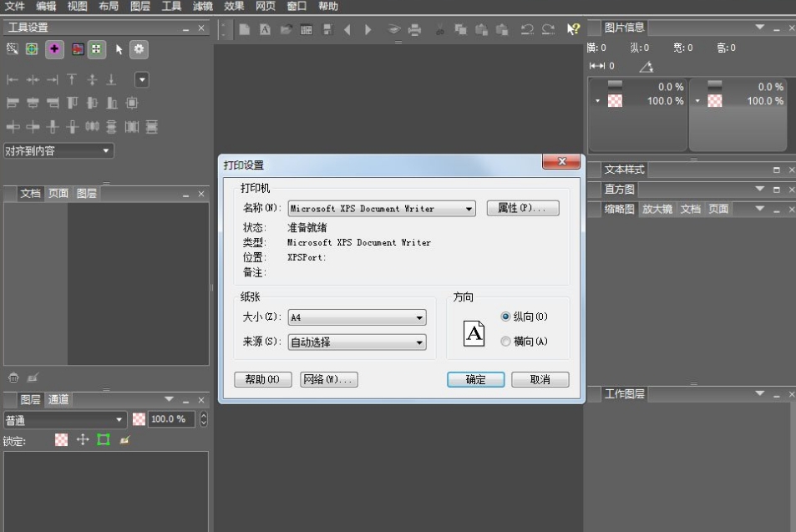
Task: Open the 对齐到内容 alignment dropdown
Action: click(106, 151)
